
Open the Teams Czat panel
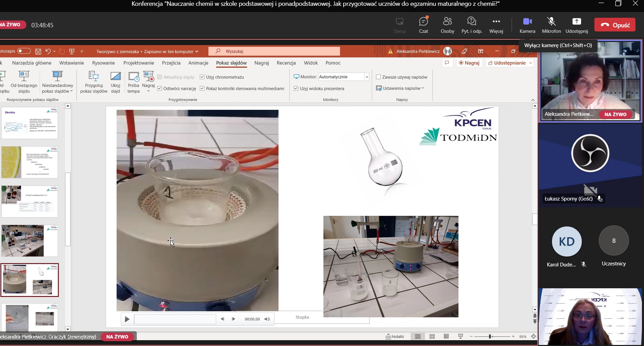pos(423,25)
